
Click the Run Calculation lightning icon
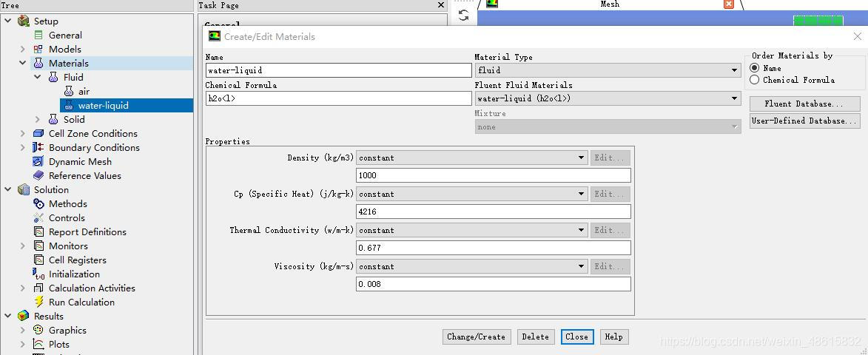click(x=39, y=302)
